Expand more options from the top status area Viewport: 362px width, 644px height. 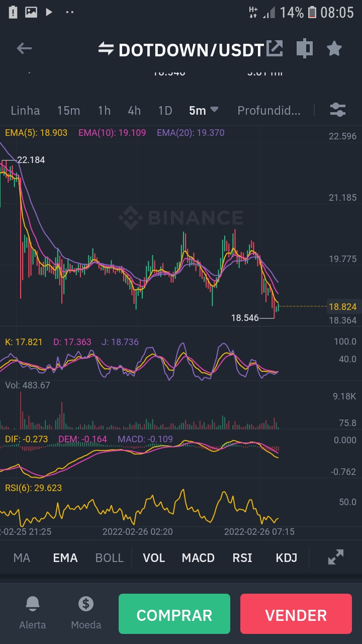coord(69,12)
